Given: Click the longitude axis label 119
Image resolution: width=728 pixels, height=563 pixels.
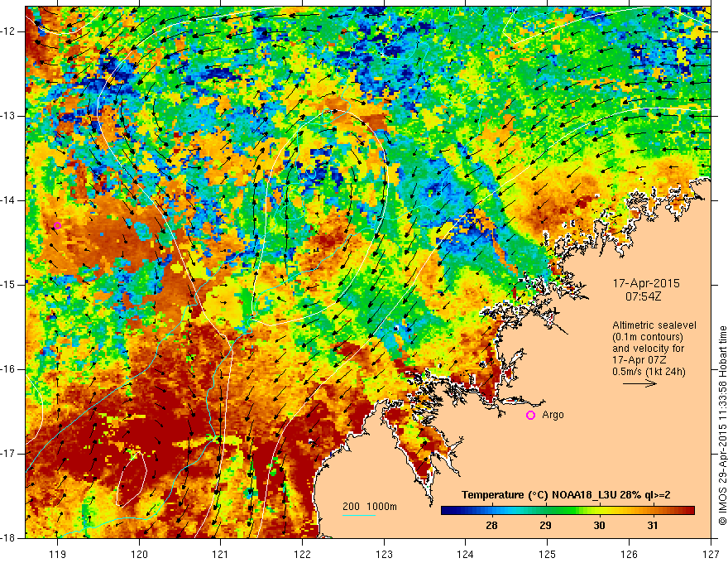Looking at the screenshot, I should click(x=57, y=554).
